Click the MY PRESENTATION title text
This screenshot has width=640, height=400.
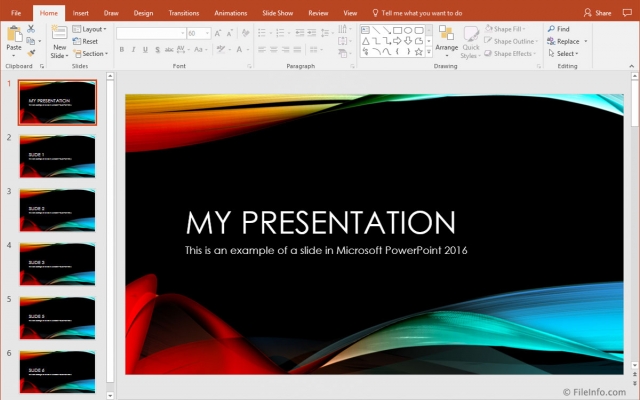click(x=320, y=222)
